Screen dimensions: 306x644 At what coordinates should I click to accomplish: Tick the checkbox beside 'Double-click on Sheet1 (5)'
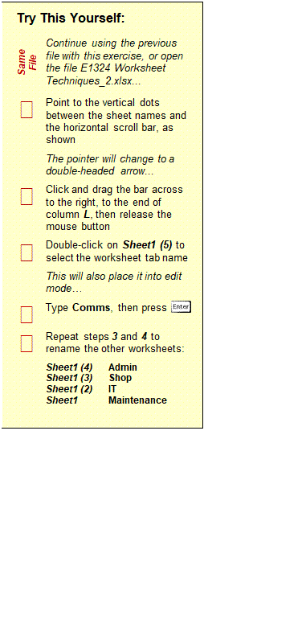(x=27, y=252)
